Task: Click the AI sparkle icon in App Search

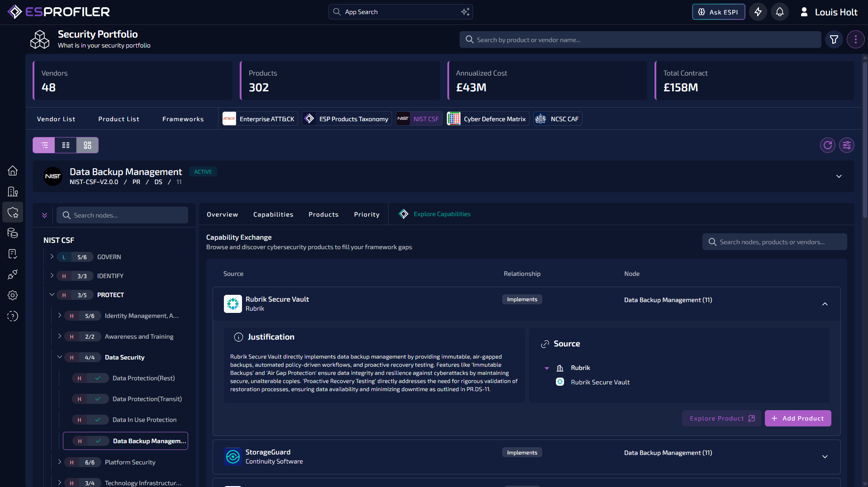Action: (465, 12)
